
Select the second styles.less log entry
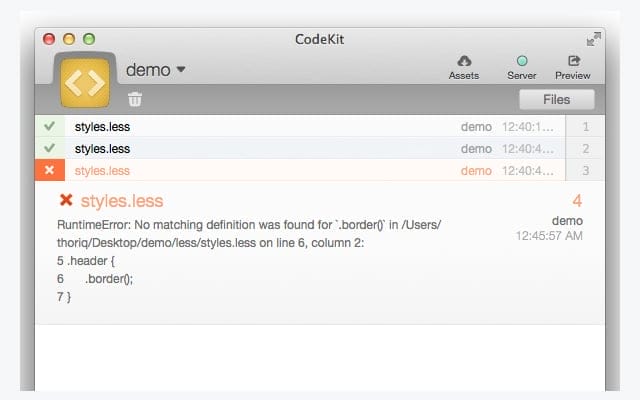click(x=102, y=149)
